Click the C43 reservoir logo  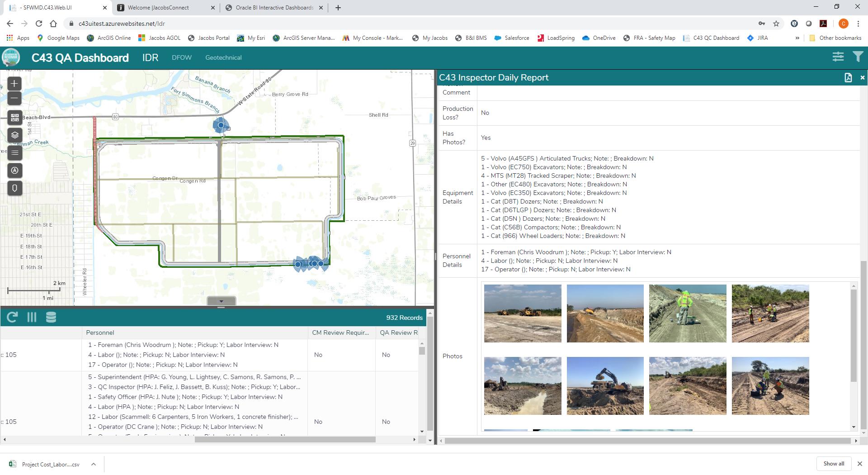tap(11, 57)
